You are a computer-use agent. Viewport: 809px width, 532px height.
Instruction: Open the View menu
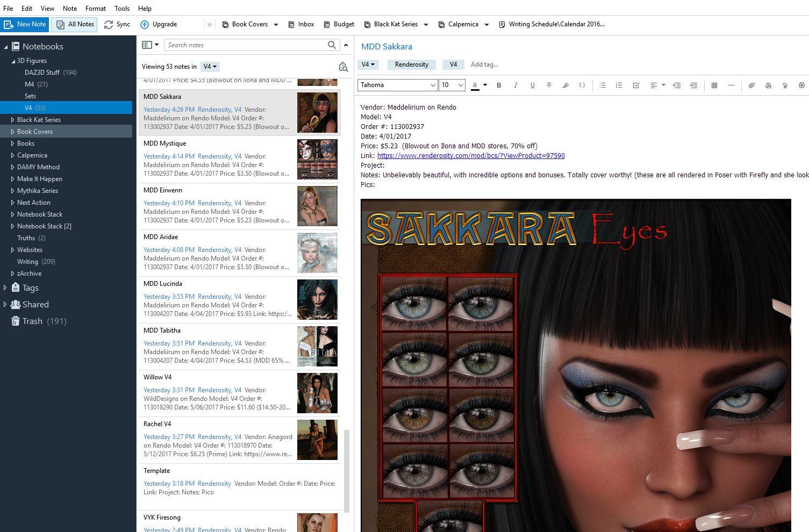coord(47,8)
